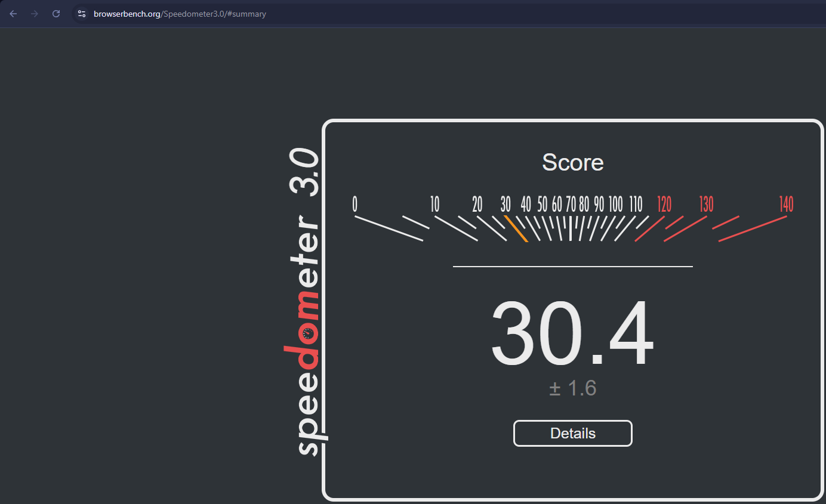Screen dimensions: 826x504
Task: Click the gauge label 0
Action: [355, 205]
